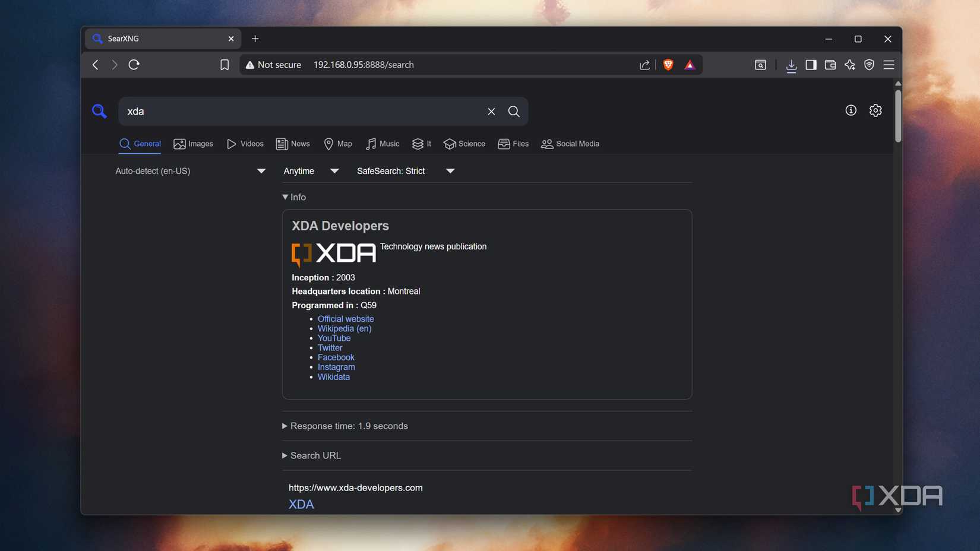The height and width of the screenshot is (551, 980).
Task: Open the Wikipedia (en) link for XDA
Action: coord(344,328)
